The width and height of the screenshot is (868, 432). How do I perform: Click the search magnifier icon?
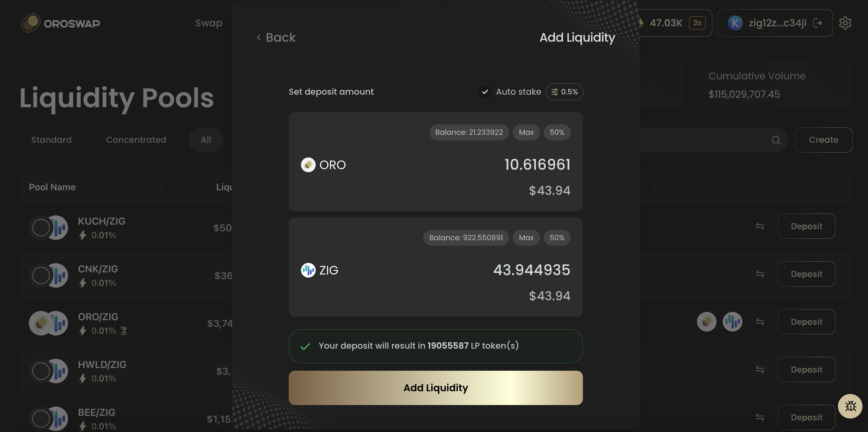[x=776, y=140]
